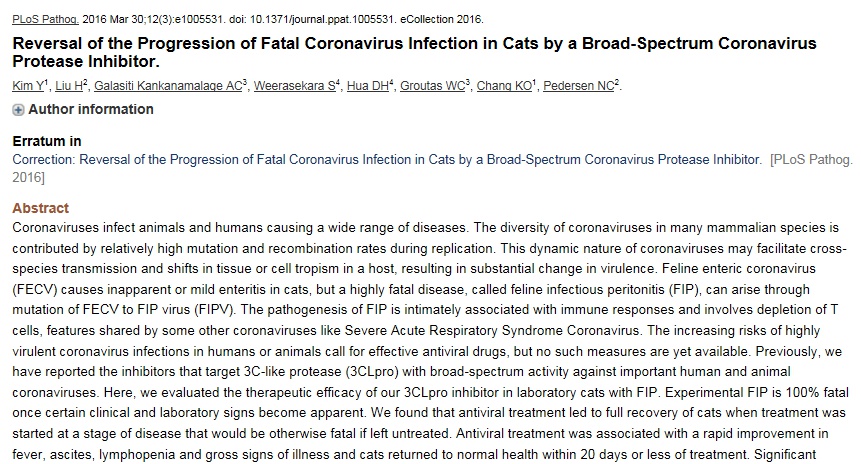Open author Kim Y link
This screenshot has width=861, height=464.
pyautogui.click(x=28, y=86)
